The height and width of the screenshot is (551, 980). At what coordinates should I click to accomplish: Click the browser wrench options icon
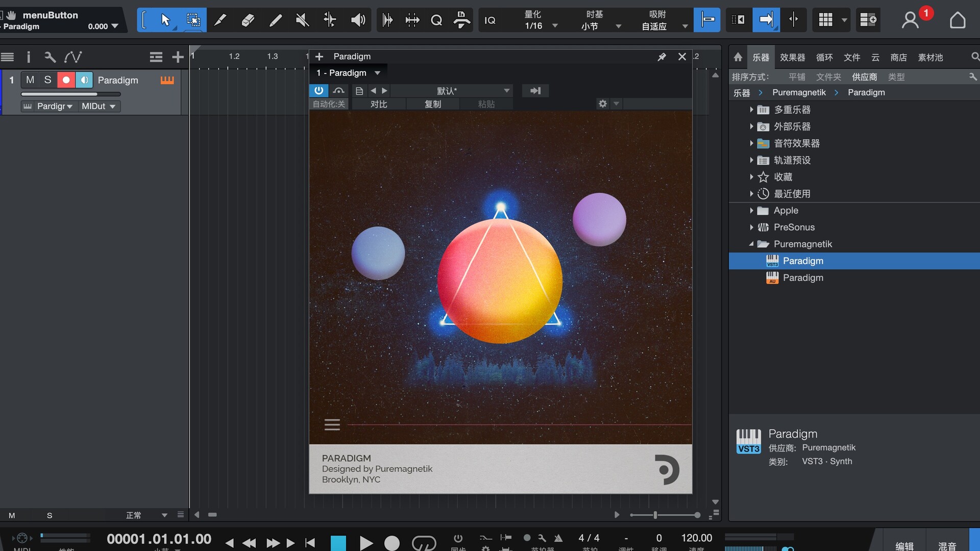(973, 77)
